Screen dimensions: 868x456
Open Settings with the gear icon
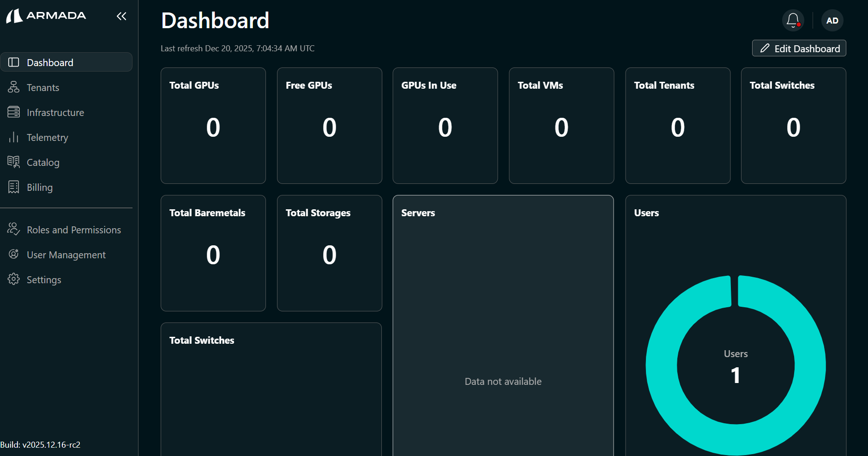[13, 279]
